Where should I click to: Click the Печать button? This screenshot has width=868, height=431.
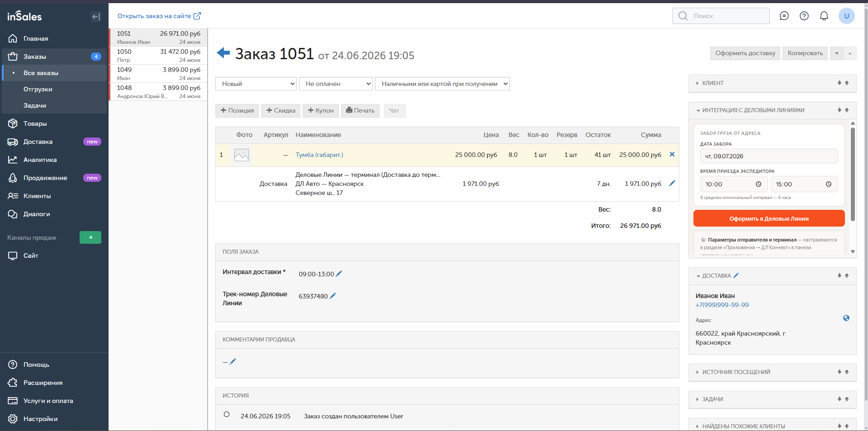tap(360, 110)
